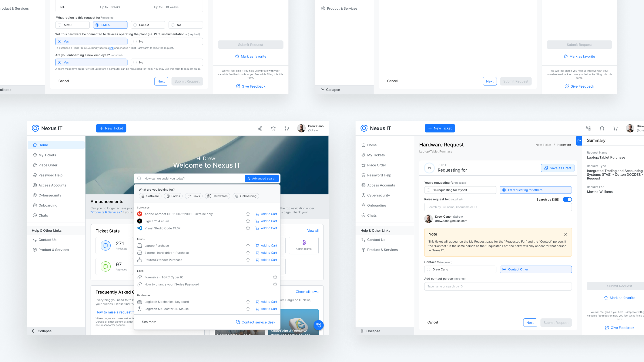Click Drew Cano's profile avatar

coord(301,128)
